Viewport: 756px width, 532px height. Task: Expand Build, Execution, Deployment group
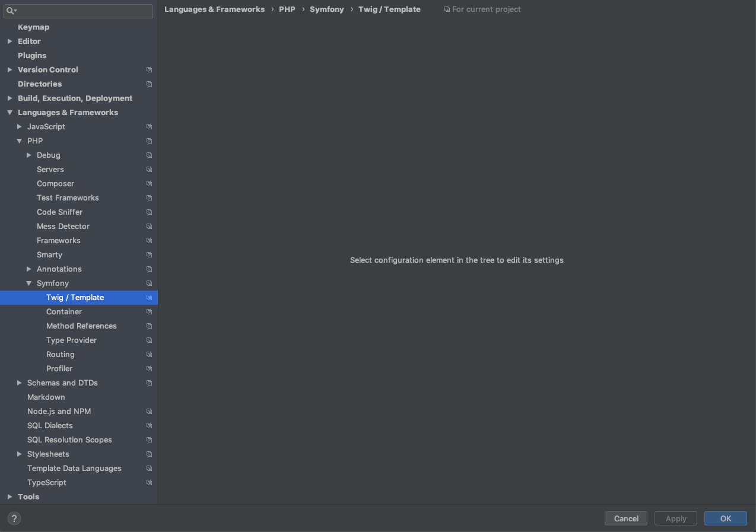[x=9, y=98]
